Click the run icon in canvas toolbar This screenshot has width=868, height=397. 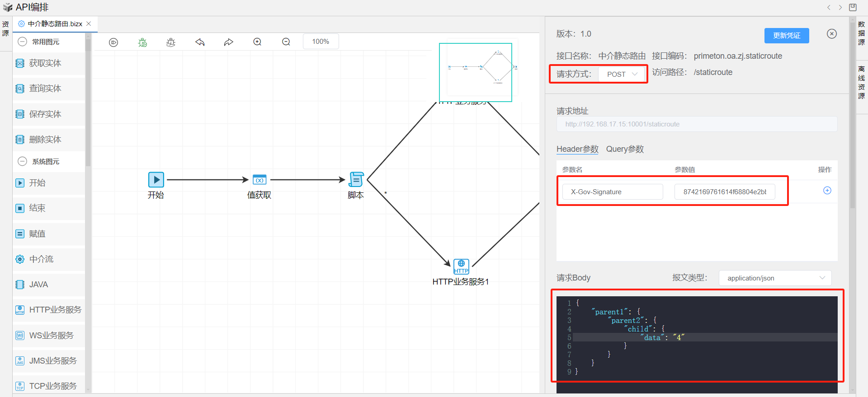point(113,42)
